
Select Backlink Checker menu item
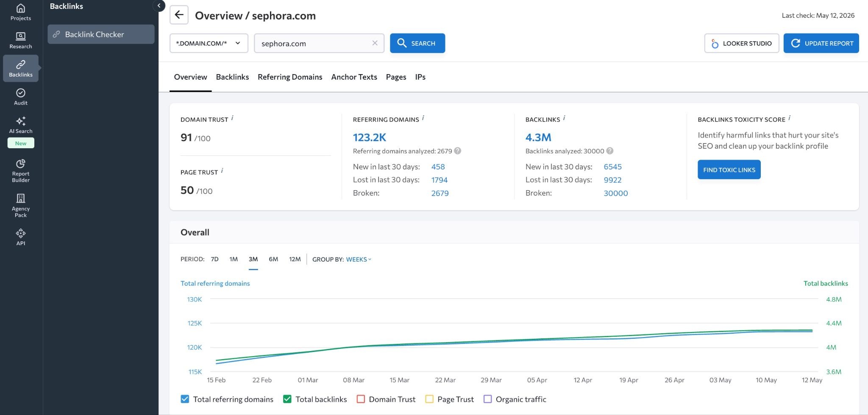[x=101, y=34]
